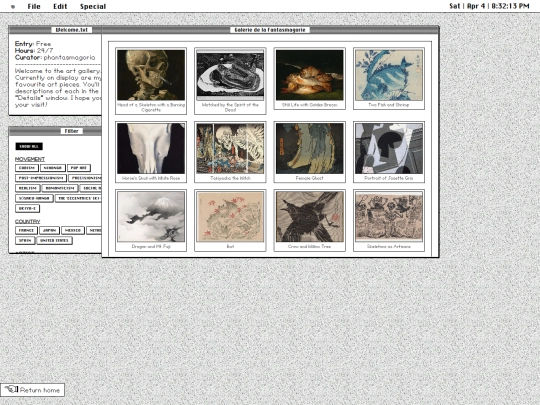Open Head of a Skeleton with Burning Cigarette

point(151,81)
